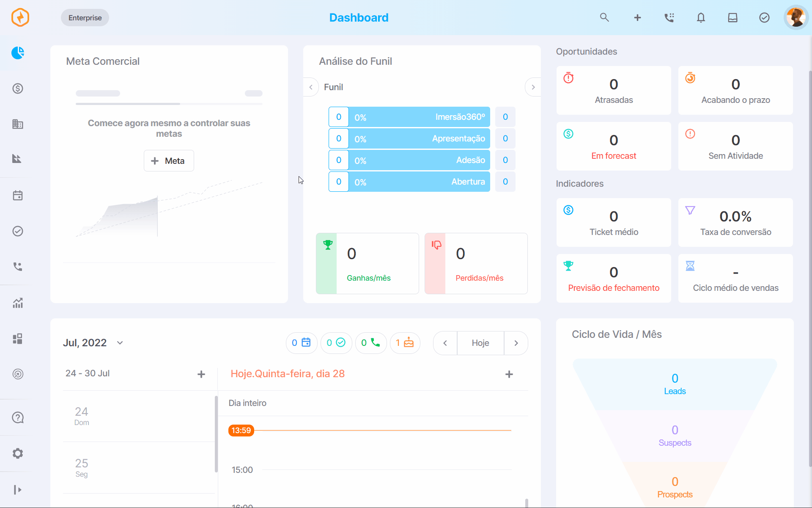Select the Enterprise plan badge
This screenshot has height=508, width=812.
[85, 17]
